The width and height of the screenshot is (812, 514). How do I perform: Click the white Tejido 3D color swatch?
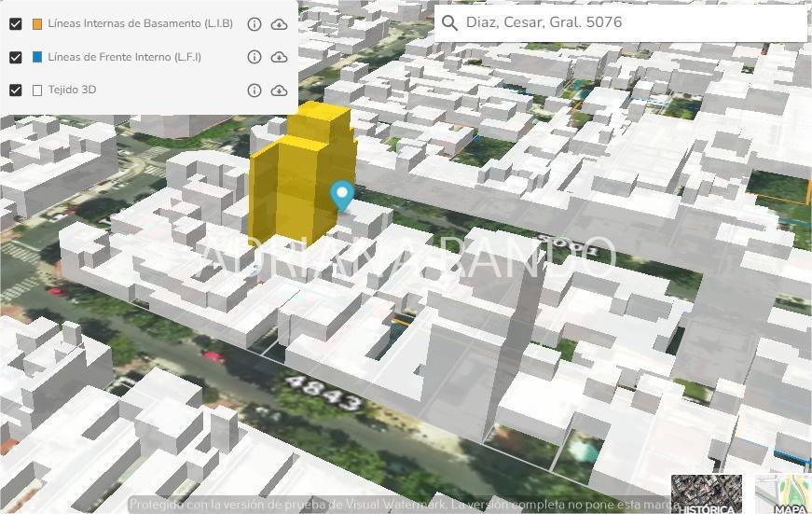[37, 90]
